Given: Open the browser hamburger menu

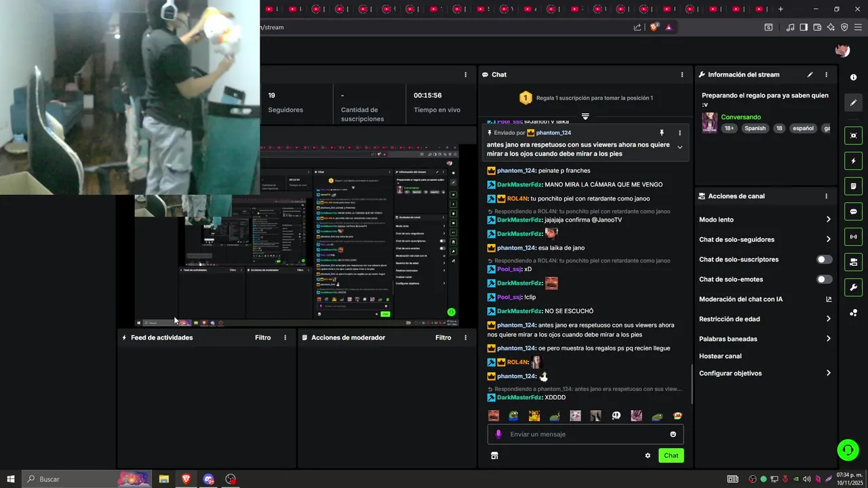Looking at the screenshot, I should coord(857,27).
